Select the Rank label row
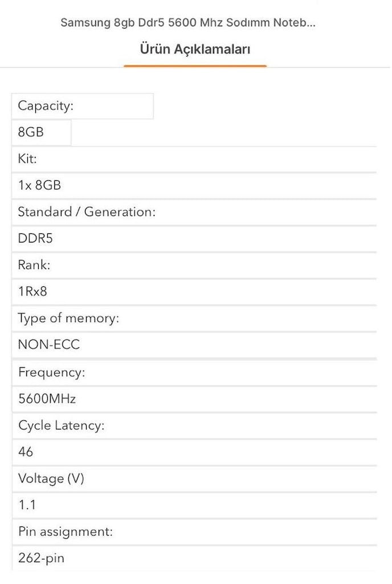Image resolution: width=392 pixels, height=584 pixels. 194,265
